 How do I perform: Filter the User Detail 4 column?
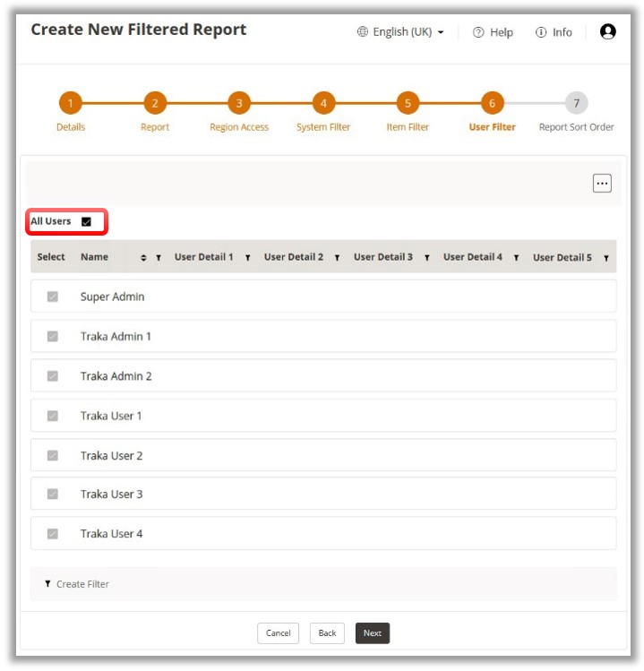(517, 258)
